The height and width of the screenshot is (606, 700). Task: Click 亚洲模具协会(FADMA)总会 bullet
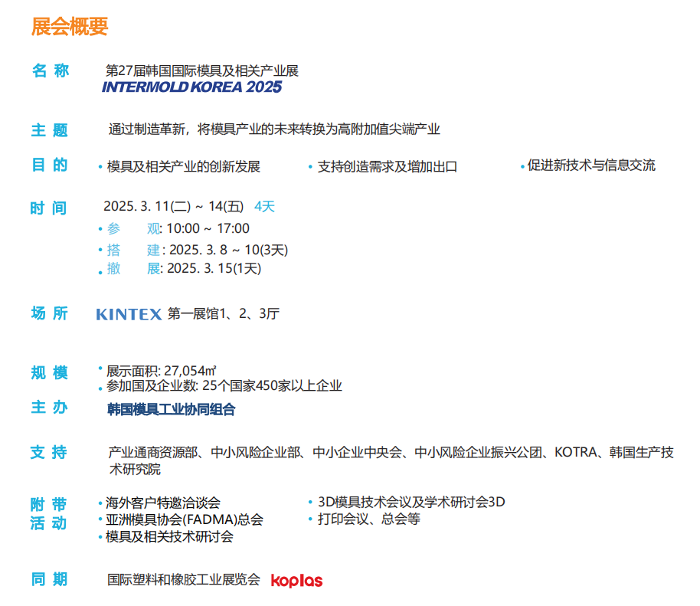pyautogui.click(x=185, y=519)
